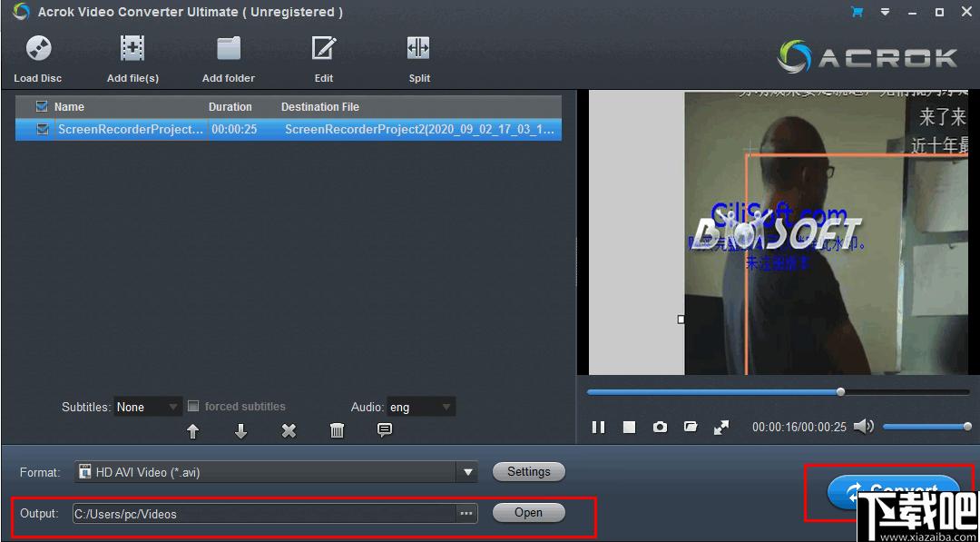Remove selected item with X icon
The image size is (980, 542).
coord(289,430)
